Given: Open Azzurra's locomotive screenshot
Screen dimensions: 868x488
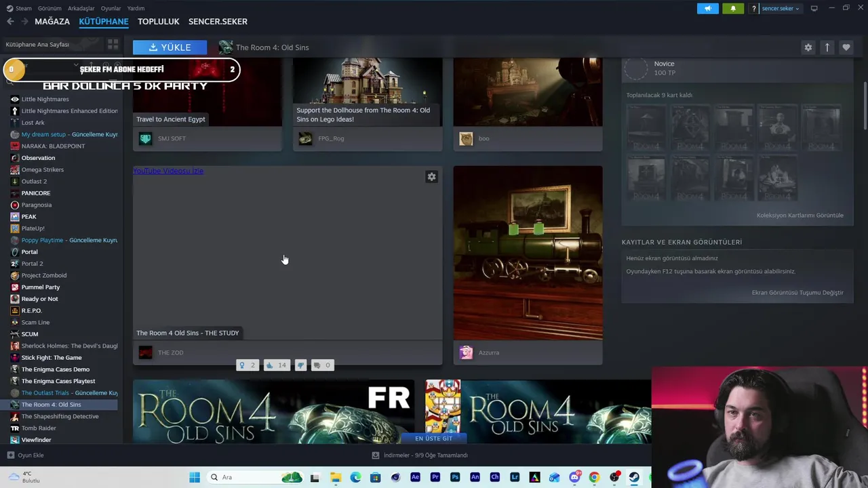Looking at the screenshot, I should tap(528, 253).
